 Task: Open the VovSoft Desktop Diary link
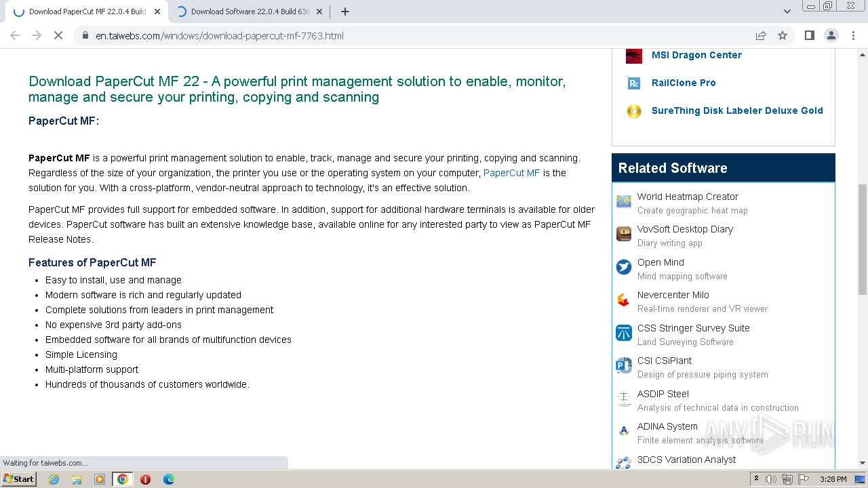click(685, 229)
